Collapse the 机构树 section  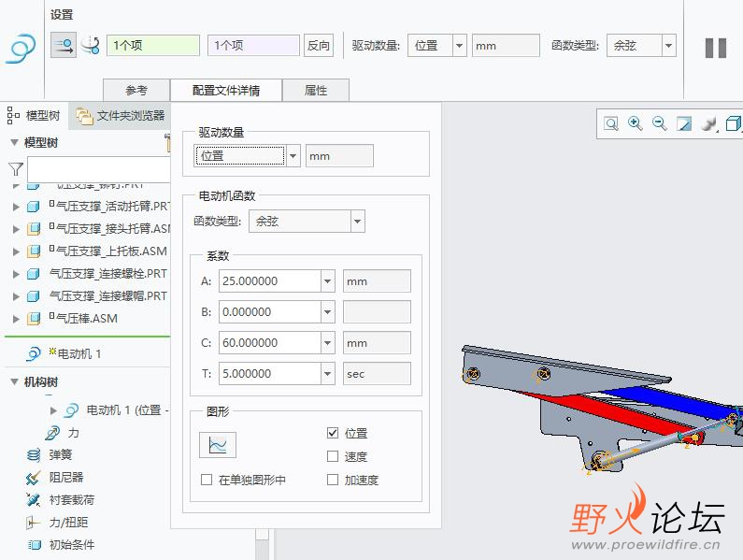pos(14,381)
